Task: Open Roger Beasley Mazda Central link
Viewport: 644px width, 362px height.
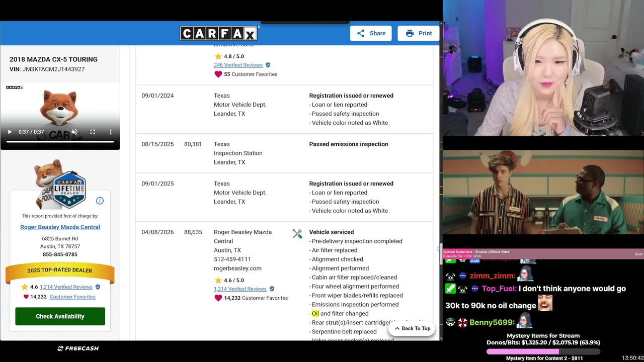Action: 60,227
